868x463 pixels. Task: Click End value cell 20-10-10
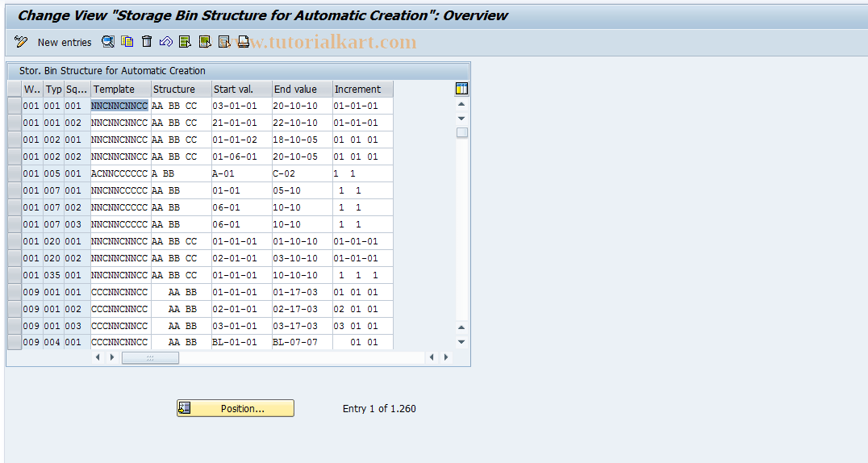(303, 106)
